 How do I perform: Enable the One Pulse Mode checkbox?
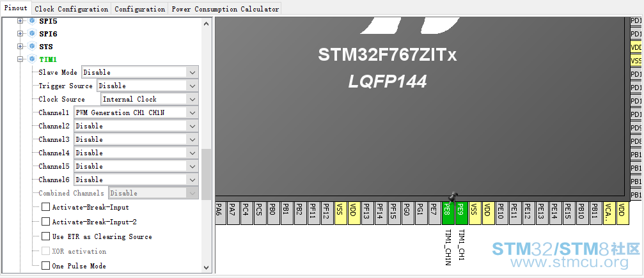click(x=45, y=266)
